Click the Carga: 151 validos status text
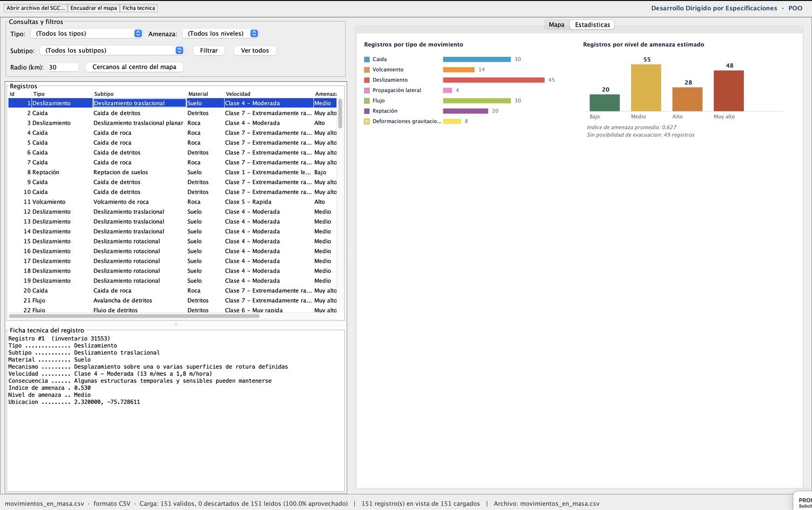Image resolution: width=812 pixels, height=510 pixels. (x=244, y=504)
